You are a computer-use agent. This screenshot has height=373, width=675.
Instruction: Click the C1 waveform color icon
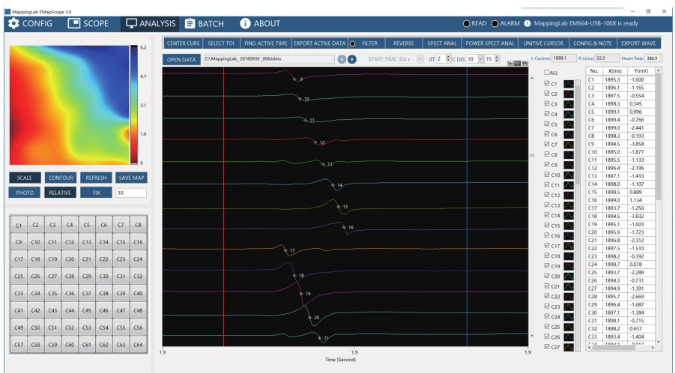click(x=569, y=84)
